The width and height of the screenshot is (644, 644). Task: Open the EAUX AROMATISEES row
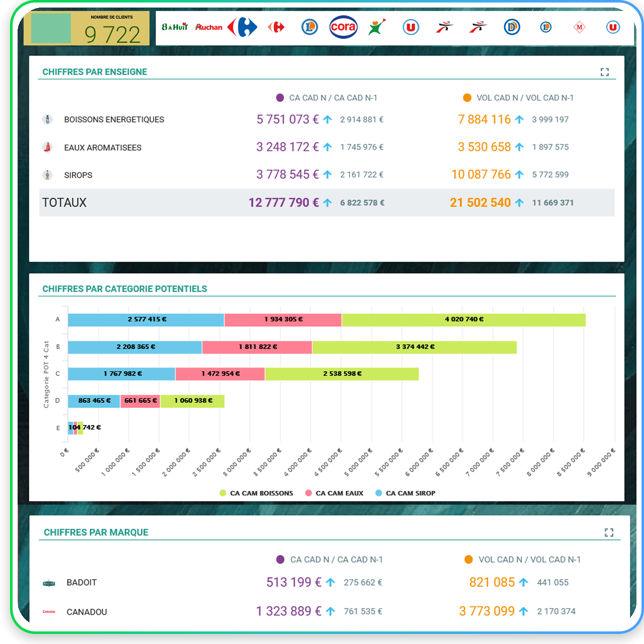click(x=103, y=148)
